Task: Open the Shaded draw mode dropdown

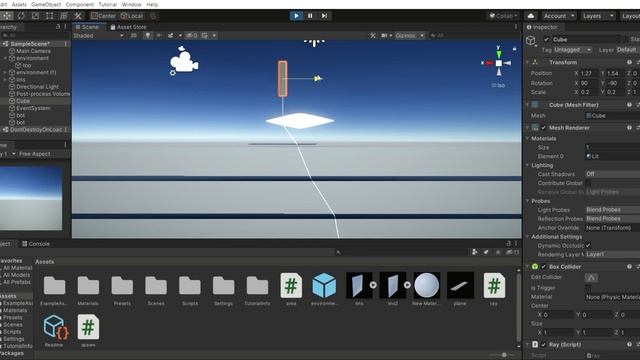Action: tap(98, 36)
